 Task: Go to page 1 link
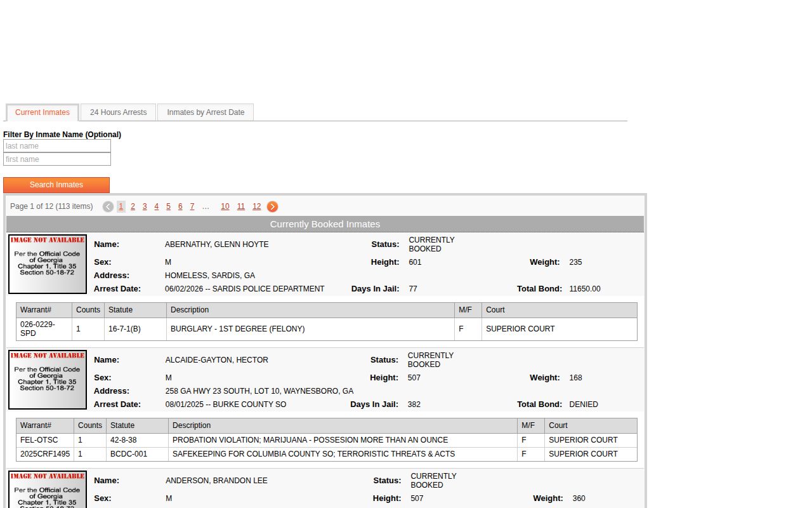click(x=121, y=206)
